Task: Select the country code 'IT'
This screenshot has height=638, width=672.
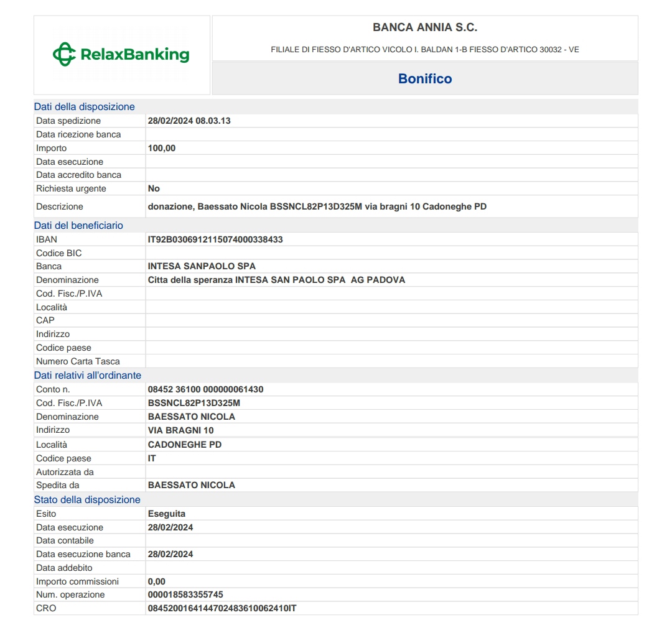Action: click(152, 458)
